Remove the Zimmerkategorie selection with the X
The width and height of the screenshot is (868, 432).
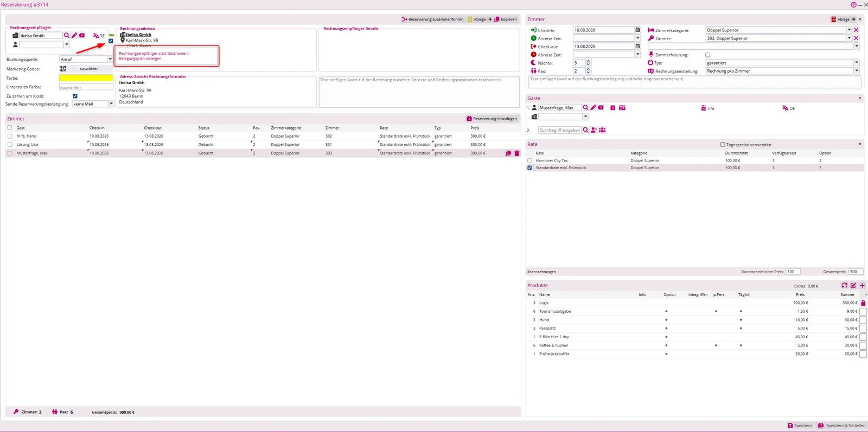[856, 30]
